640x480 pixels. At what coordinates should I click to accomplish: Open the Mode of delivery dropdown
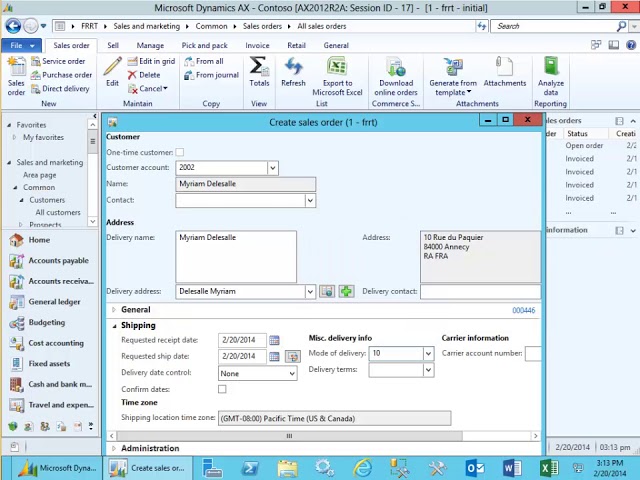click(428, 353)
